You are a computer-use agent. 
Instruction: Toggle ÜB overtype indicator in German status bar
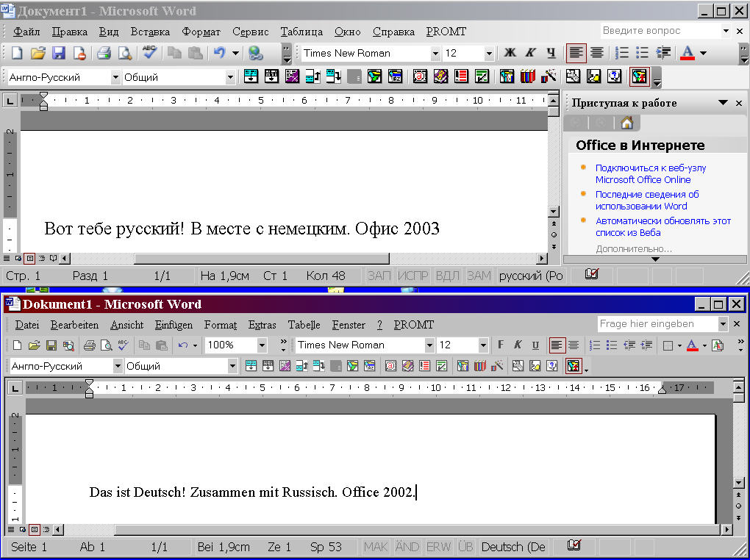(465, 547)
